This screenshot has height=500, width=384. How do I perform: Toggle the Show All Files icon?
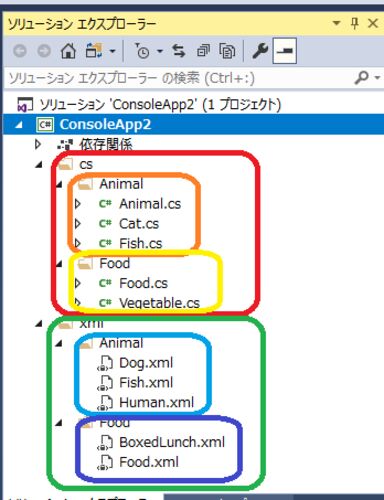point(227,51)
